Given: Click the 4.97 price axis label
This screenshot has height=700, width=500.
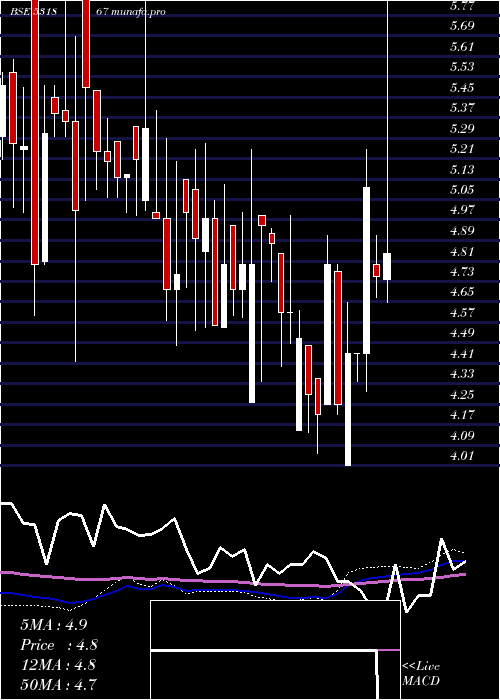Looking at the screenshot, I should [462, 210].
